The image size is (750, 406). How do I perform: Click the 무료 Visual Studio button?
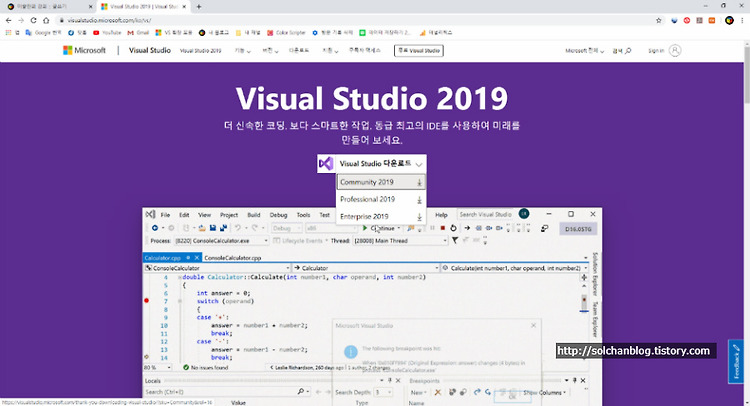point(419,51)
